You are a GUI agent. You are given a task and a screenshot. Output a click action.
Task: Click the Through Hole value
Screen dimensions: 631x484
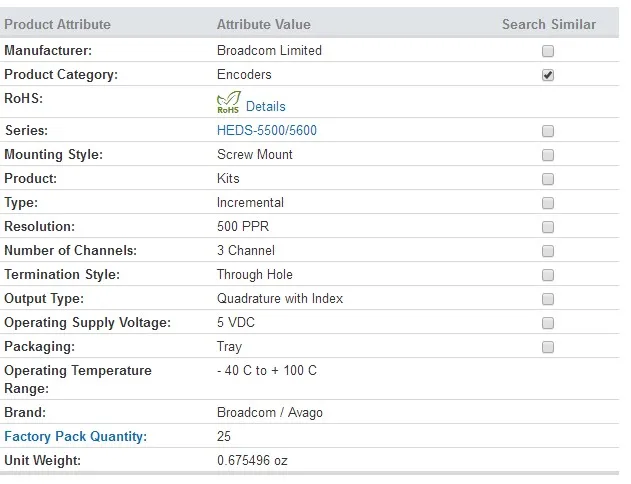point(255,274)
